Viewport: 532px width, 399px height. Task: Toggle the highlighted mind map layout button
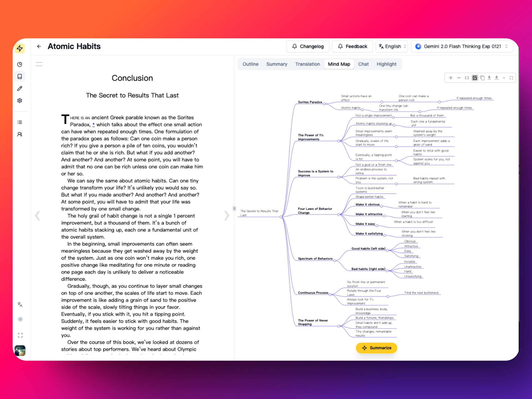point(475,78)
